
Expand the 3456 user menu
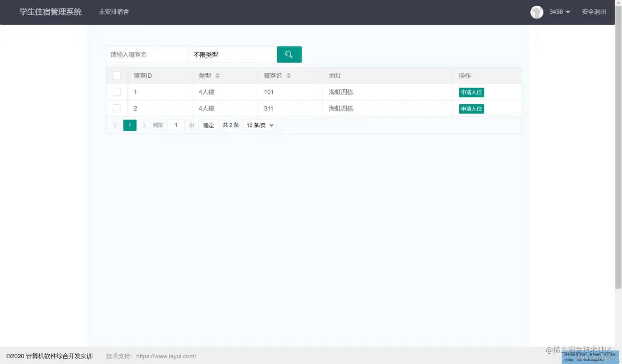pos(559,12)
